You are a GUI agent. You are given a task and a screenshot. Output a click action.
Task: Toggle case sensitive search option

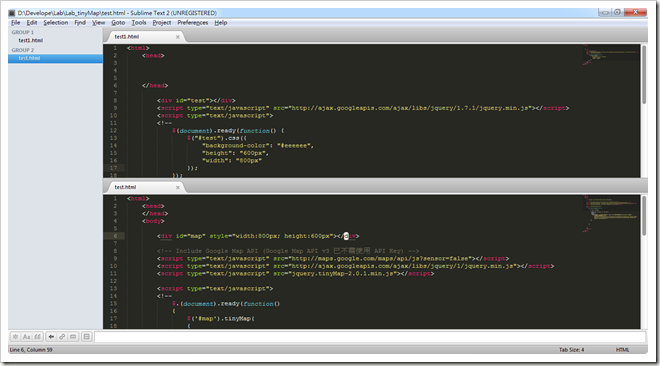point(27,337)
